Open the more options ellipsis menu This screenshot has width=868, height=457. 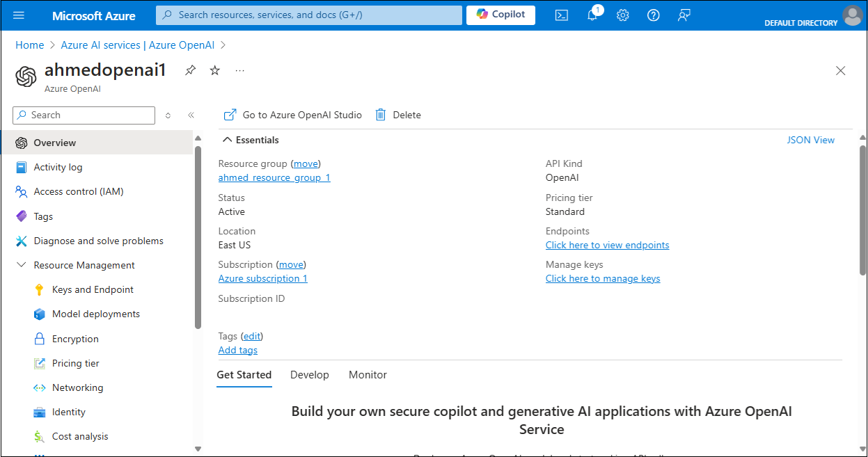click(x=240, y=70)
